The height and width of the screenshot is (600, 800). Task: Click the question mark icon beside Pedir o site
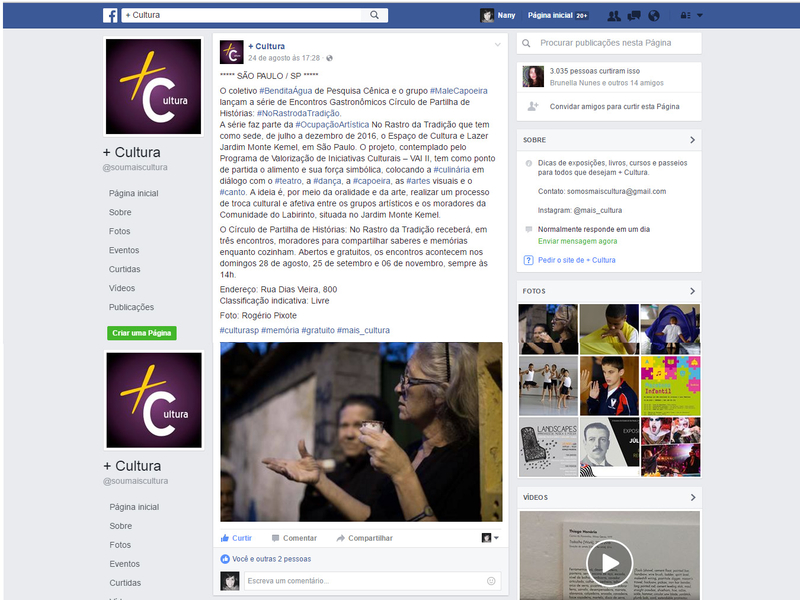click(529, 260)
